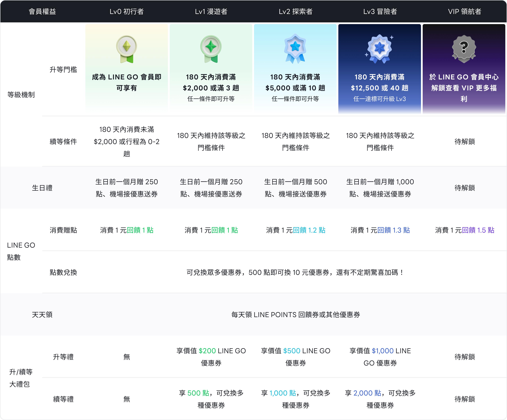Click the 享價值 $200 LINE GO 優惠券 cell

(x=211, y=357)
